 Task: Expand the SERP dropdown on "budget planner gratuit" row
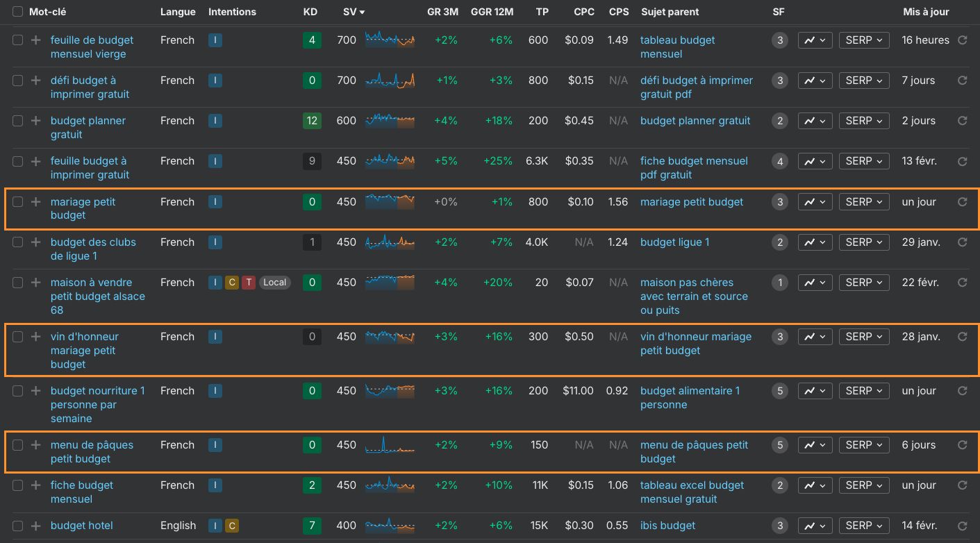[863, 121]
